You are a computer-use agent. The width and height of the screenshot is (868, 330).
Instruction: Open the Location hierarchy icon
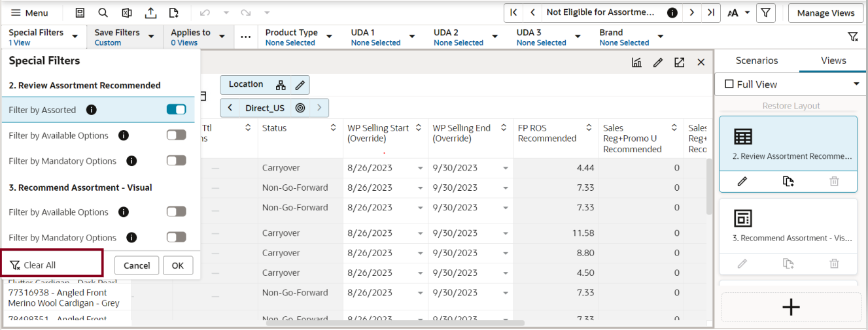[281, 85]
